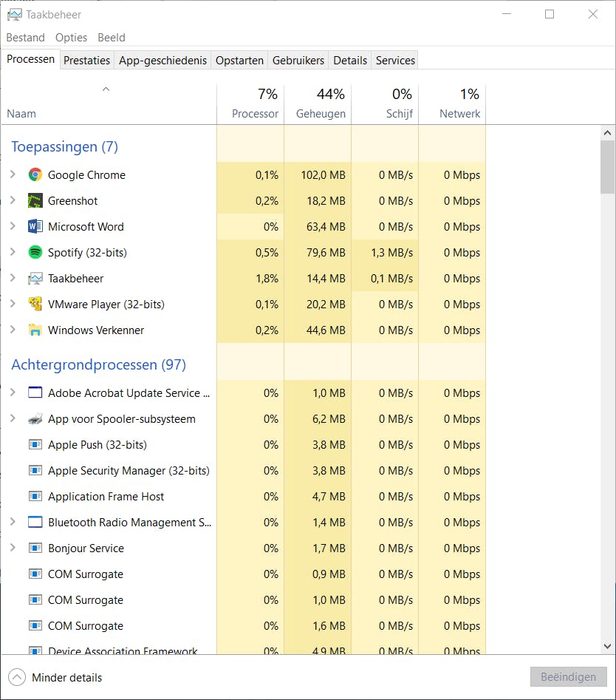The width and height of the screenshot is (616, 700).
Task: Select the Apple Push (32-bits) process
Action: point(97,445)
